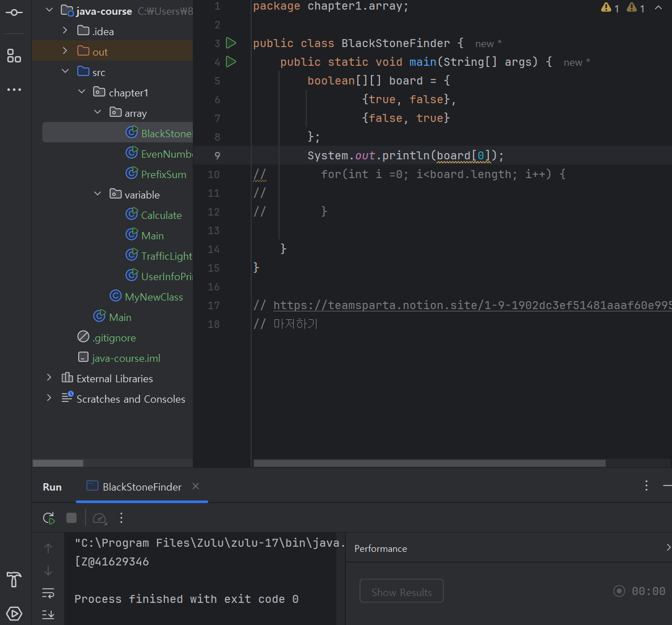Toggle scroll to end of console
The width and height of the screenshot is (672, 625).
pos(48,614)
